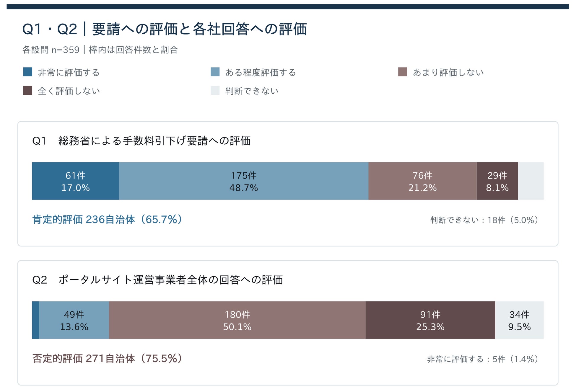Click the Q1 総務省による手数料引下げ heading
576x392 pixels.
click(x=141, y=141)
